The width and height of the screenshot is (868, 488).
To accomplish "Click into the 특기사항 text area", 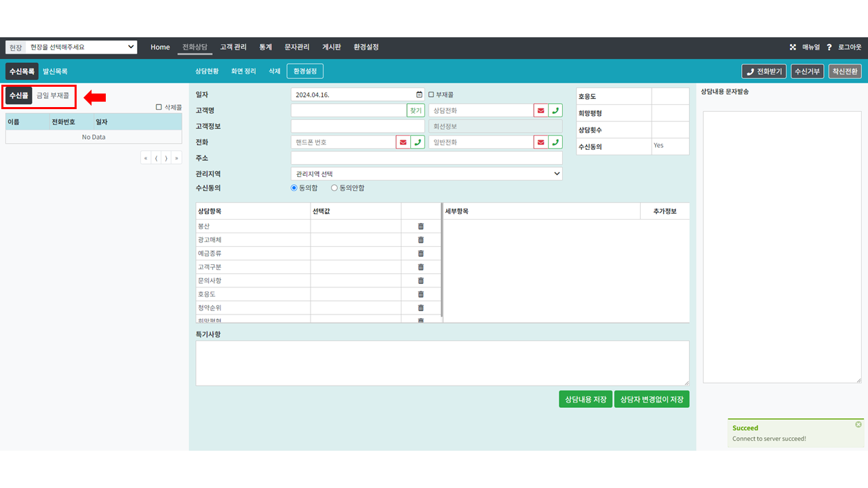I will pos(442,363).
